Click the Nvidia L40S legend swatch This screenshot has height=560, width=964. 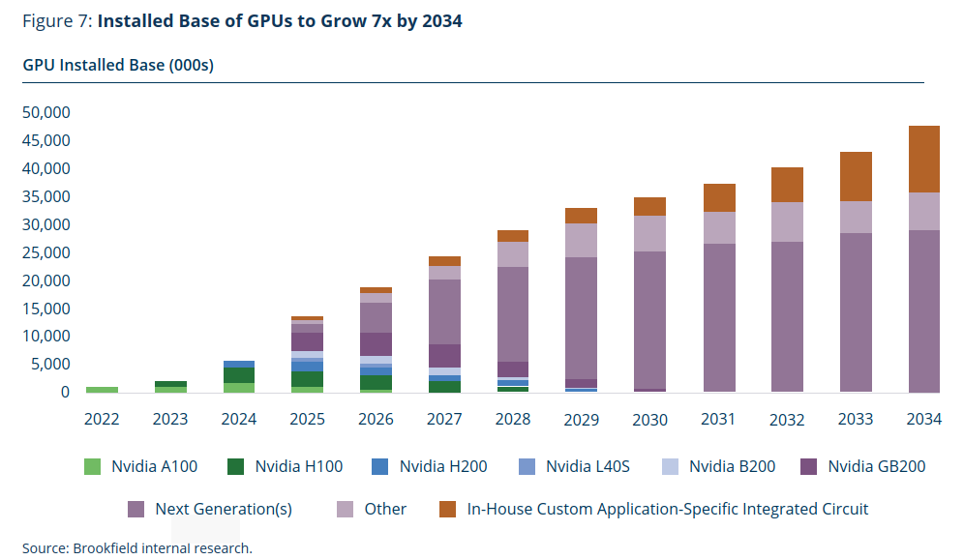(527, 467)
